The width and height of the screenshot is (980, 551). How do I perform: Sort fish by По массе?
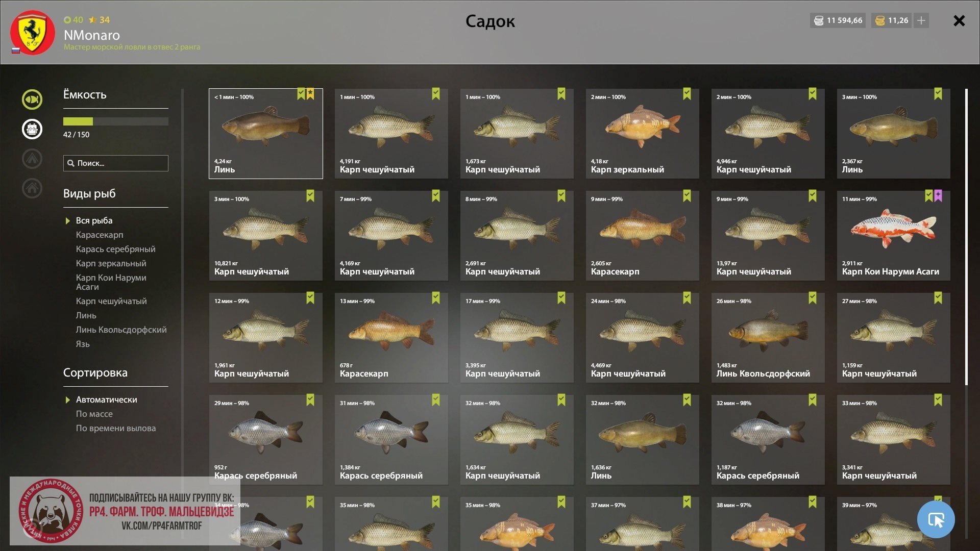point(94,414)
